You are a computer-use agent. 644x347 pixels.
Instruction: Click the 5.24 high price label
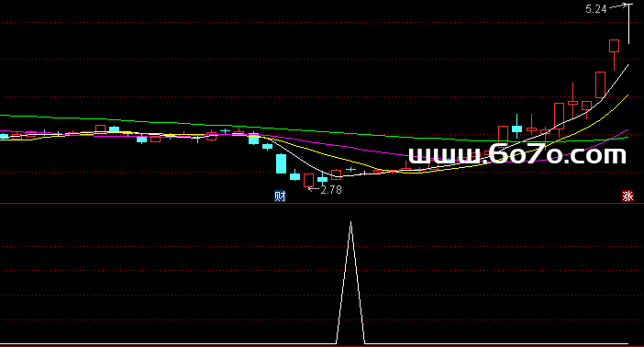coord(596,9)
